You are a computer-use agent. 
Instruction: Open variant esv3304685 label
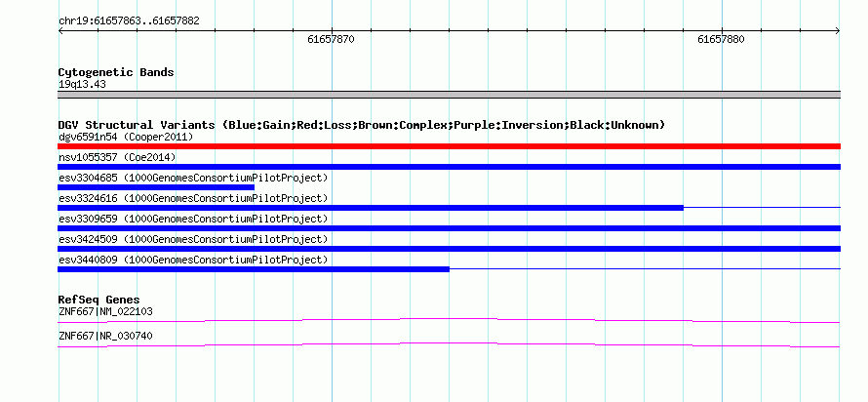193,178
